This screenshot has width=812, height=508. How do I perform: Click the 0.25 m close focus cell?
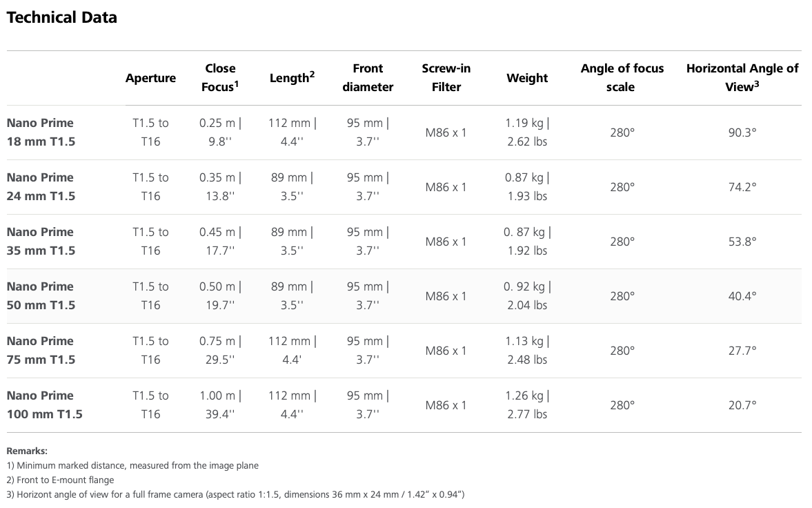pyautogui.click(x=220, y=132)
